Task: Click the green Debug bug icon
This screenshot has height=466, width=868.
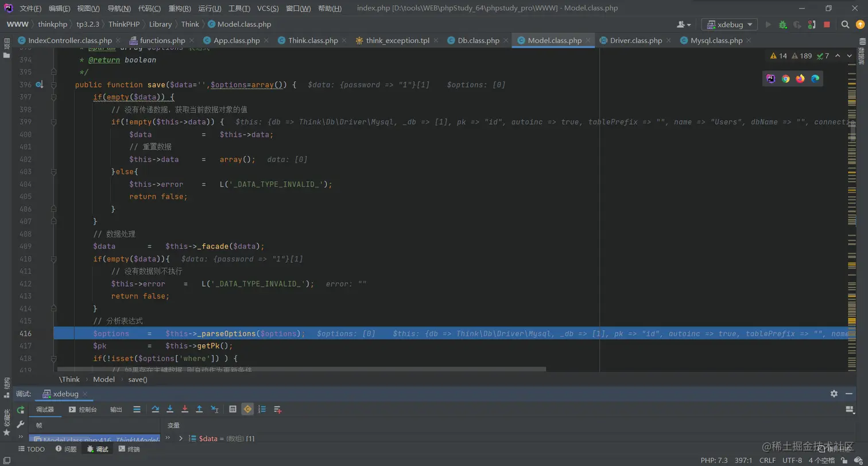Action: (782, 25)
